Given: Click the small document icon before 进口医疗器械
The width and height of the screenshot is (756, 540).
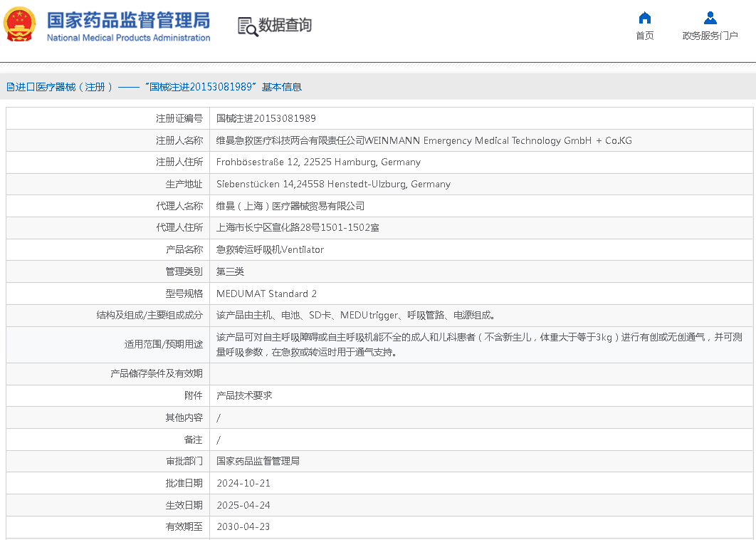Looking at the screenshot, I should coord(10,87).
